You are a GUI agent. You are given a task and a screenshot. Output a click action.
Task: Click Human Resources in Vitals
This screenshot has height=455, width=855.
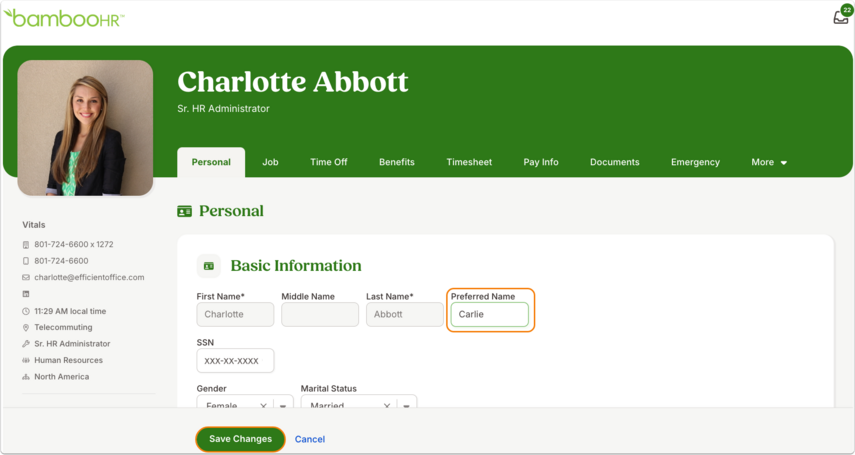coord(69,360)
